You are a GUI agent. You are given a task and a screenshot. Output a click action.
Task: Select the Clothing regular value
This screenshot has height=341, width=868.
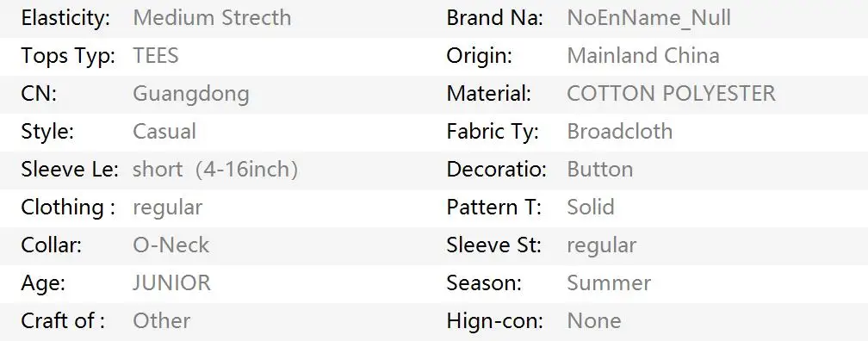[x=168, y=208]
